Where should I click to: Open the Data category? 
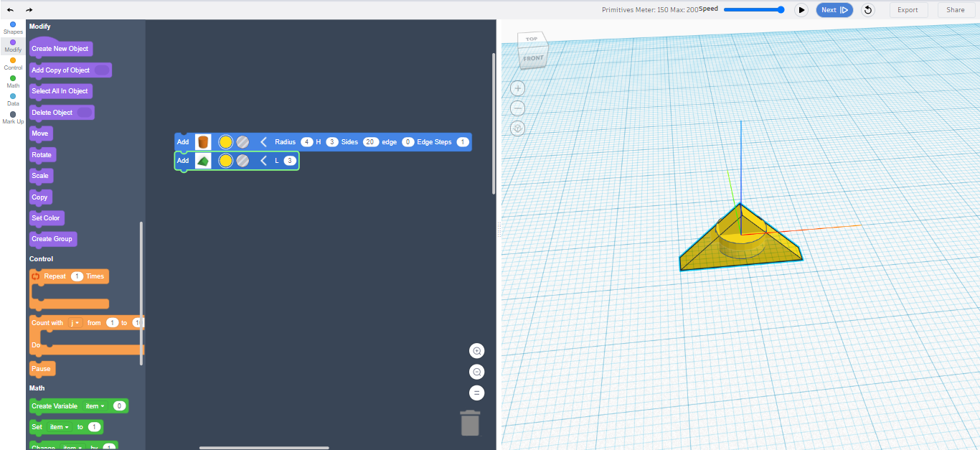point(13,100)
